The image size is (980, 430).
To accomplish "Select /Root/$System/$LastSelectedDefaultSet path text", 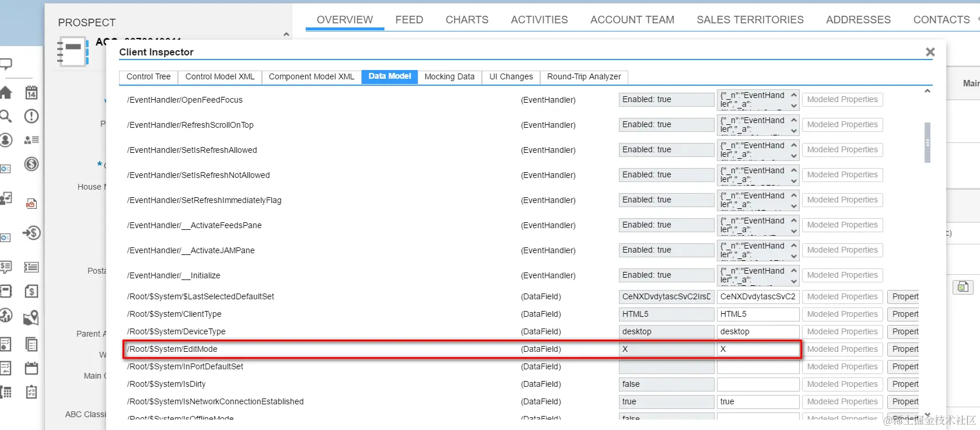I will point(201,296).
